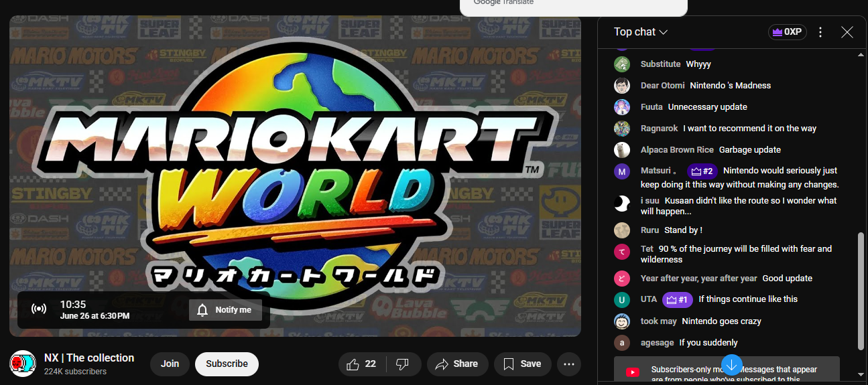Expand the Top chat dropdown
Screen dimensions: 868x385
641,32
